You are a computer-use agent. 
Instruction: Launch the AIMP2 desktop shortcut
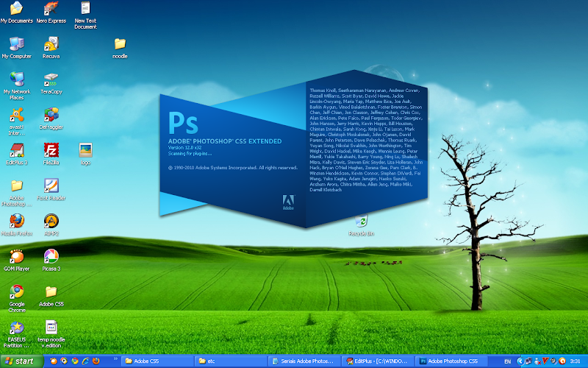pos(51,224)
